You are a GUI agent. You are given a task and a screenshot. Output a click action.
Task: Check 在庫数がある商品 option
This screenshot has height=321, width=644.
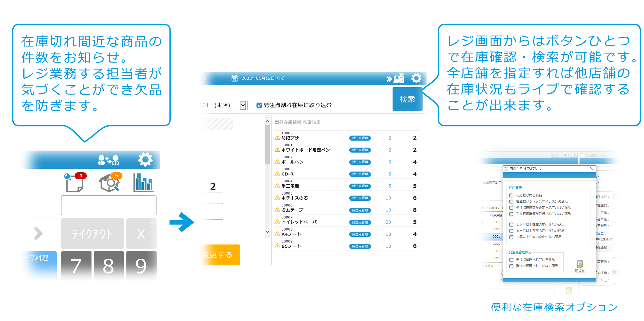(x=511, y=195)
